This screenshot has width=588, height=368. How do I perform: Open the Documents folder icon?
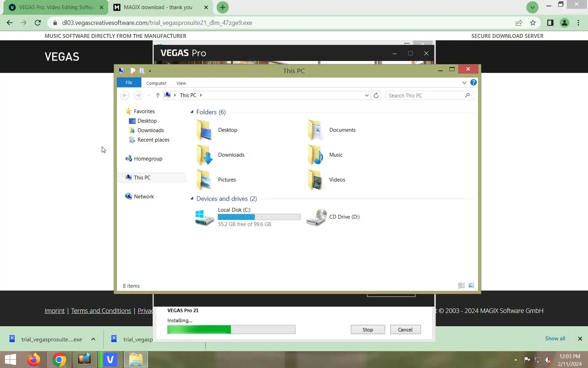click(315, 130)
